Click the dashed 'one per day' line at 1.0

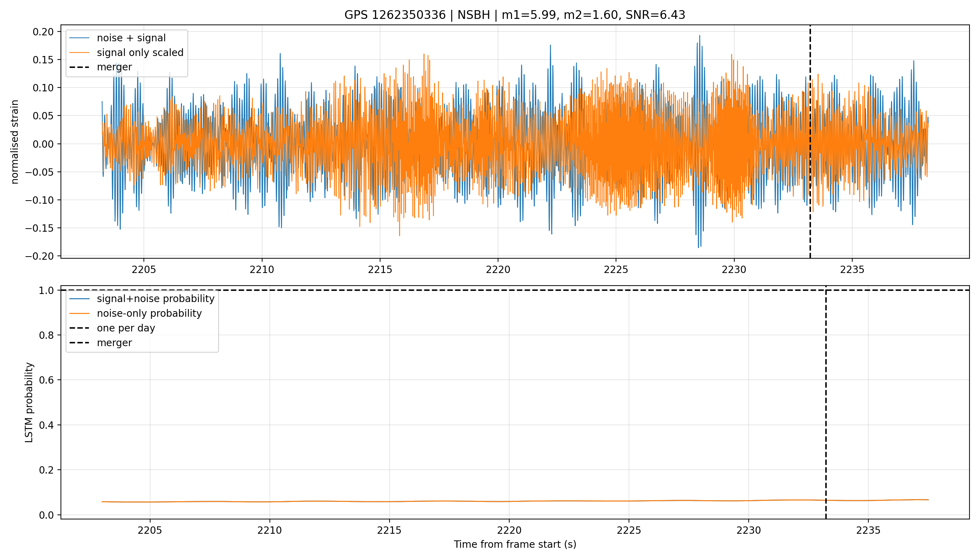click(514, 290)
